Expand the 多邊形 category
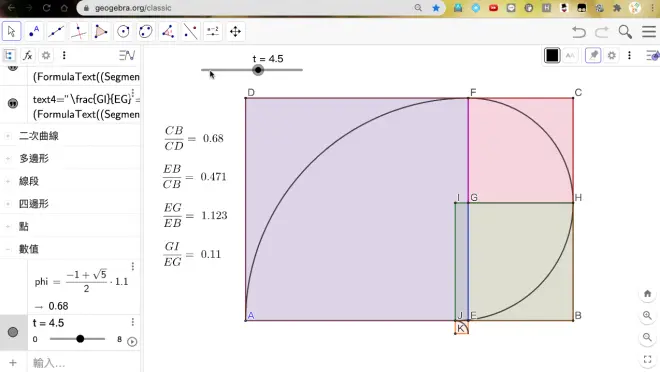Image resolution: width=660 pixels, height=372 pixels. point(8,159)
